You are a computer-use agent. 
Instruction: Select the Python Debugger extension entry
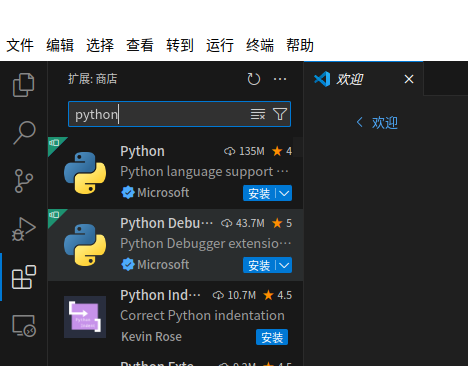coord(175,245)
